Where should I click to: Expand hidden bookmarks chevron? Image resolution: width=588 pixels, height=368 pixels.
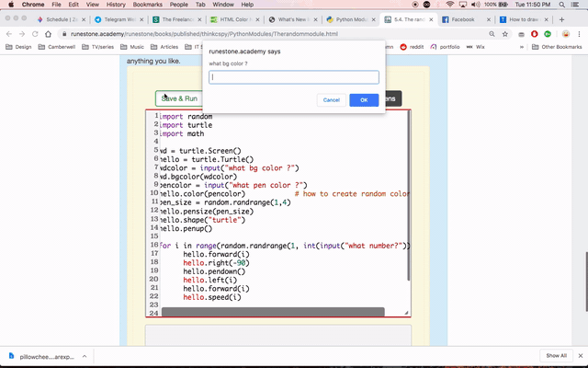[x=522, y=47]
